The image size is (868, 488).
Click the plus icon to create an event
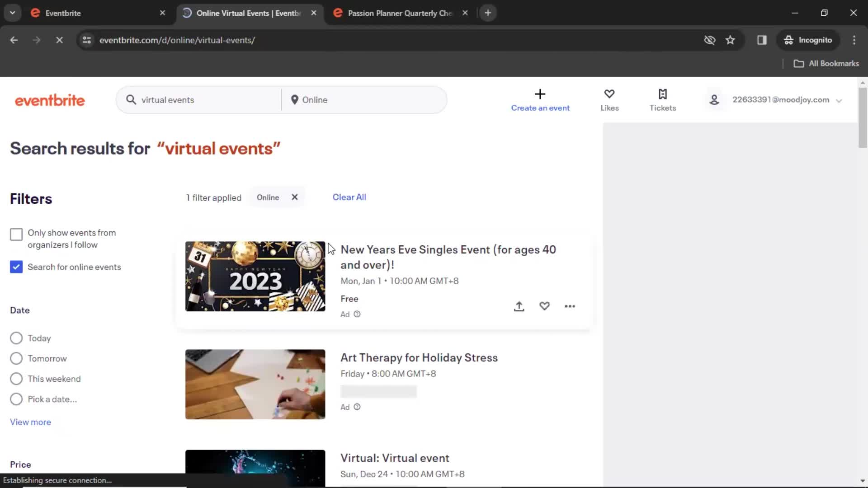(x=540, y=94)
